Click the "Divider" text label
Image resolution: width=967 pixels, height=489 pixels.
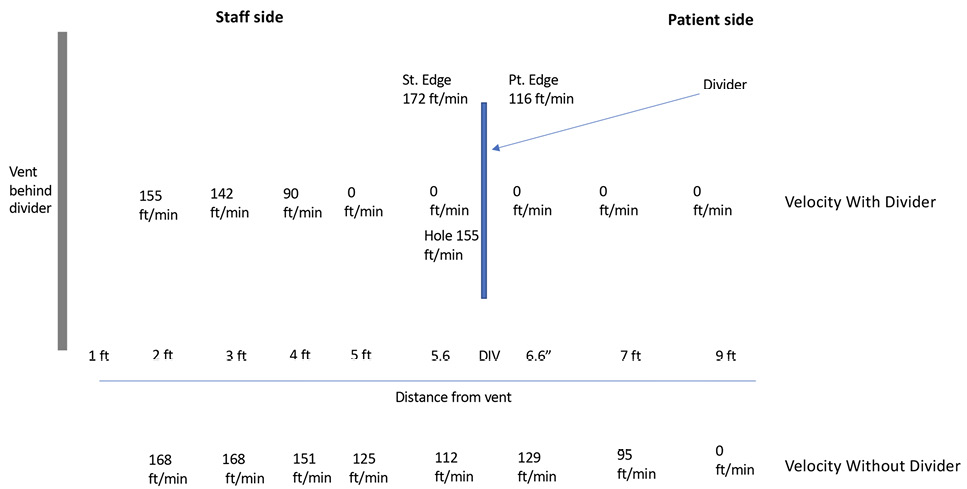point(726,86)
